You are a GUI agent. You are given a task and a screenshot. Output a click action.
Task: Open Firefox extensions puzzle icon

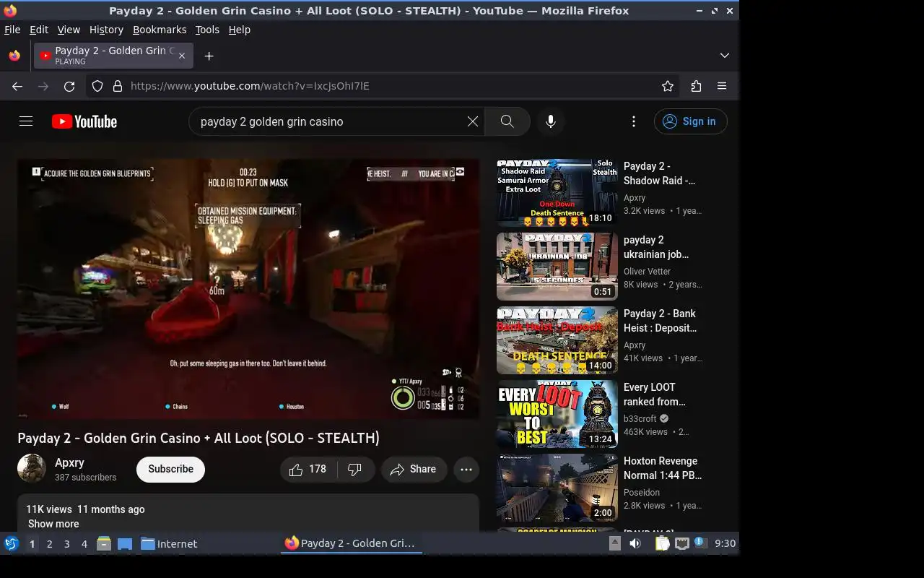pos(696,86)
